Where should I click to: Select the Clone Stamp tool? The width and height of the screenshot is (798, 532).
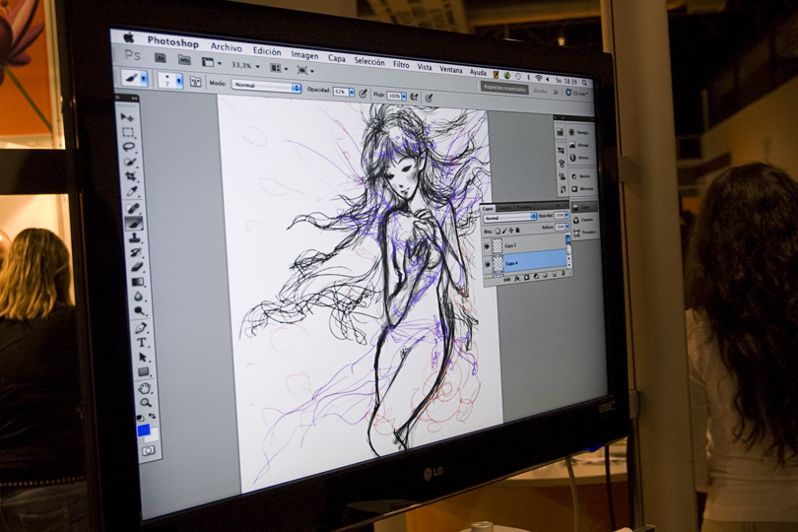pos(135,237)
